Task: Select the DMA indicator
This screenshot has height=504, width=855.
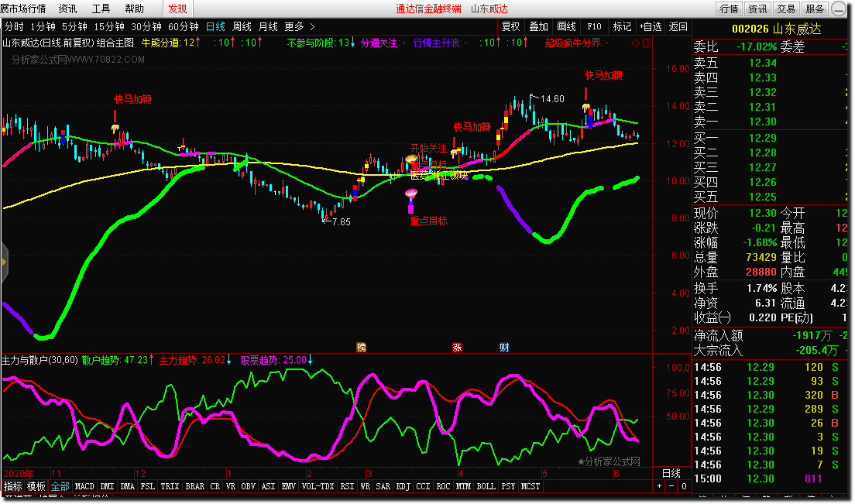Action: [127, 486]
